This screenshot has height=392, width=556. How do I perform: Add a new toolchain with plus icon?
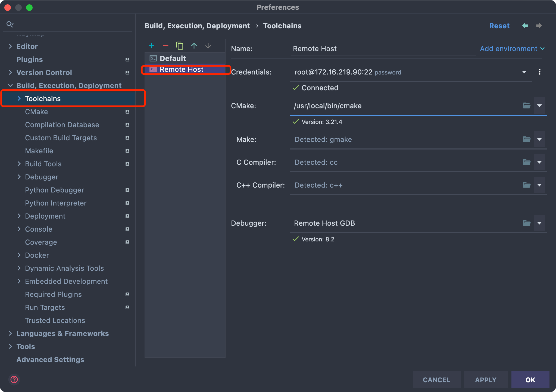point(152,46)
